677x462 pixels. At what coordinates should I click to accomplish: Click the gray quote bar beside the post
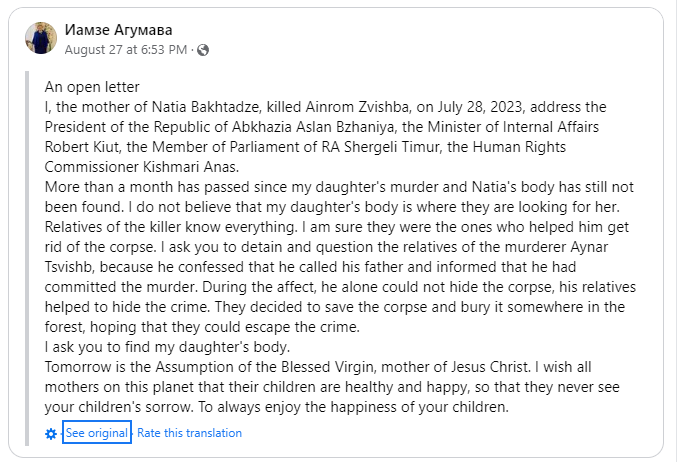pyautogui.click(x=27, y=258)
